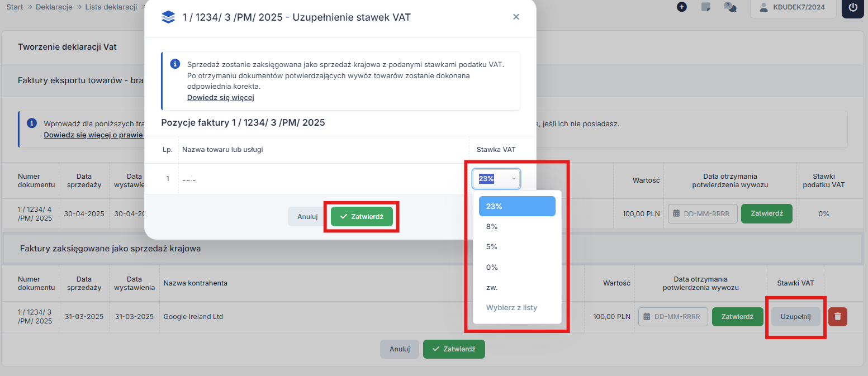Open the chat messages icon
The height and width of the screenshot is (376, 868).
[x=730, y=7]
